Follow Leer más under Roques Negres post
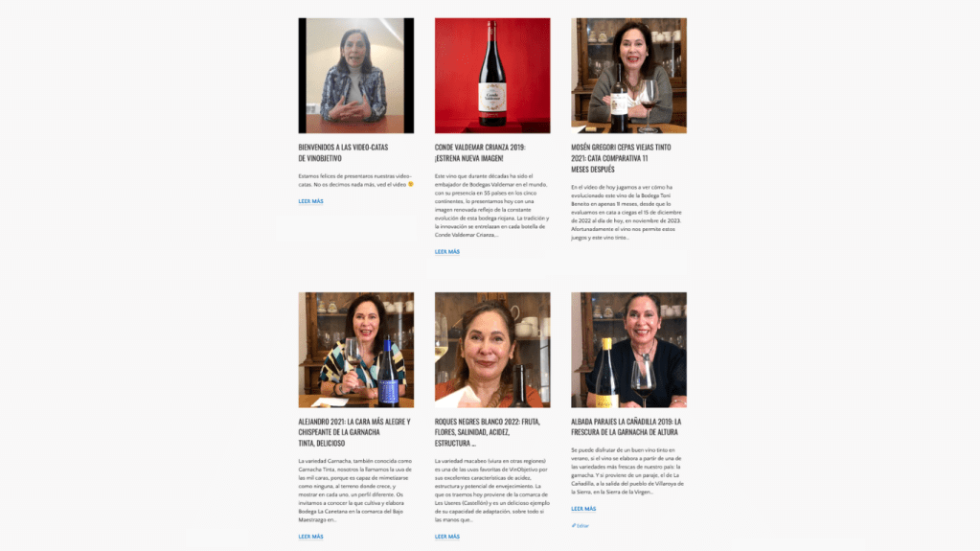 point(446,537)
